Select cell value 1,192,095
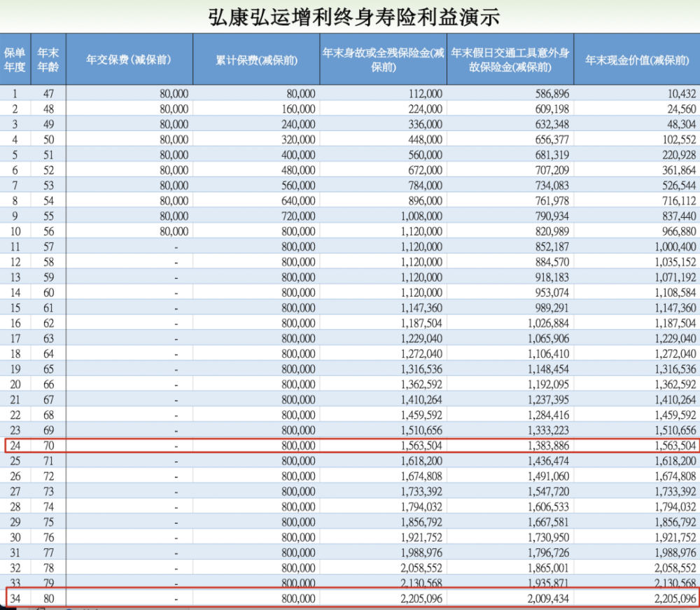The width and height of the screenshot is (700, 610). point(549,384)
